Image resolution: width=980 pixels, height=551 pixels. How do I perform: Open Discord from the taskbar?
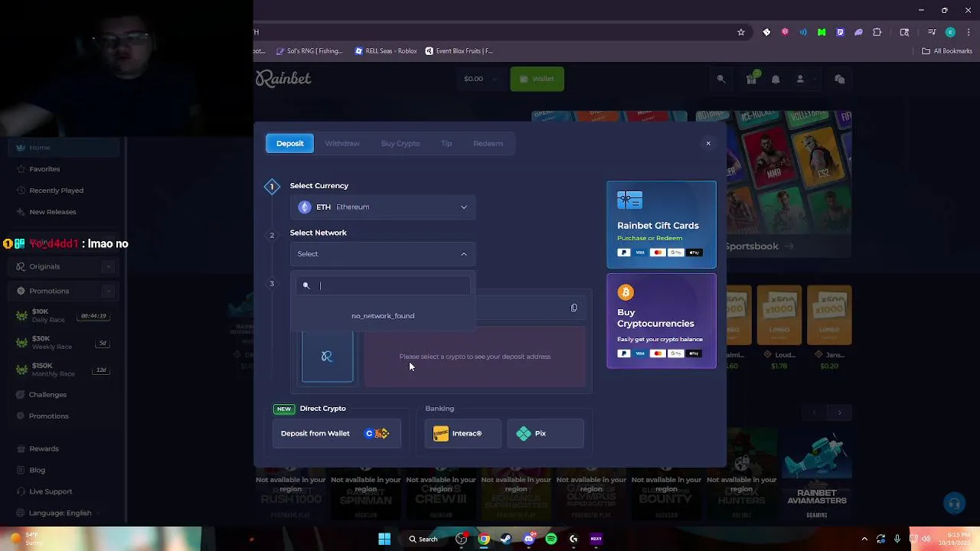[x=528, y=539]
